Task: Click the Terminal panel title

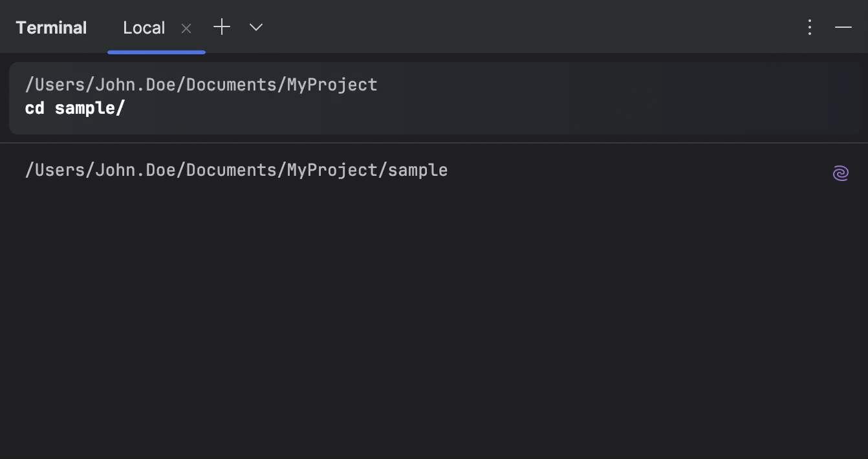Action: pos(51,28)
